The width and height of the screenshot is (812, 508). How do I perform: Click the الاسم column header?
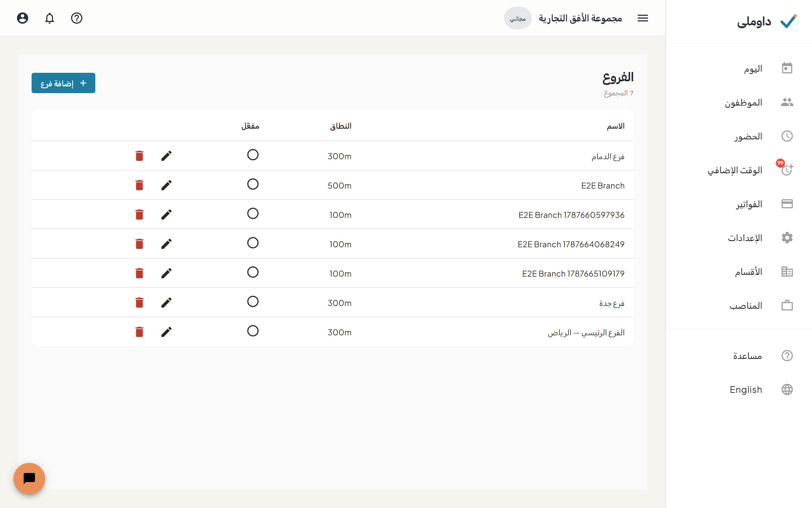[615, 126]
